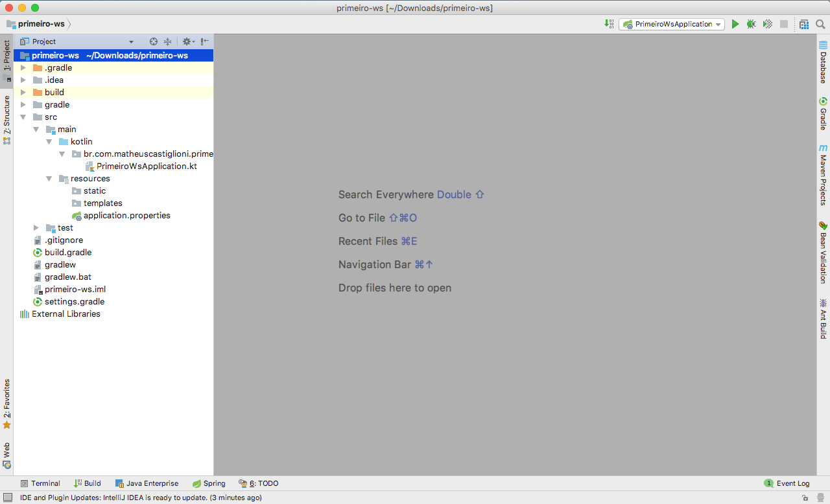
Task: Expand the .gradle folder
Action: (x=23, y=67)
